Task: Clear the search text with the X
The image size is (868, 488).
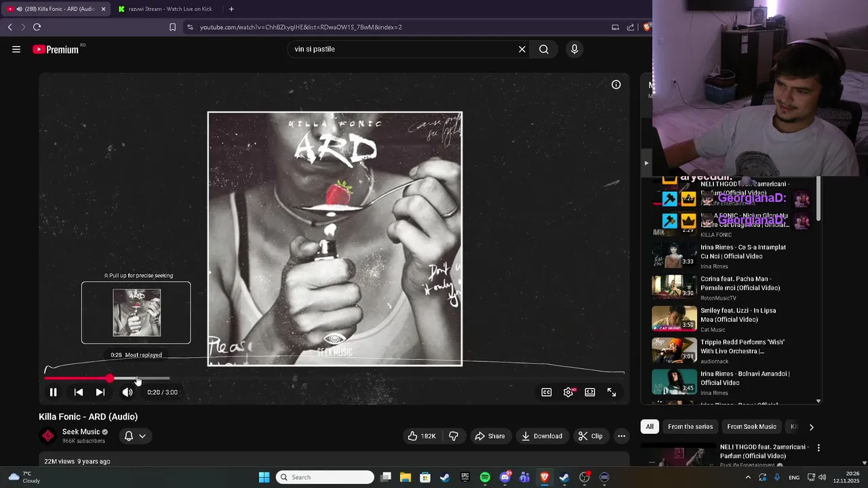Action: click(x=522, y=49)
